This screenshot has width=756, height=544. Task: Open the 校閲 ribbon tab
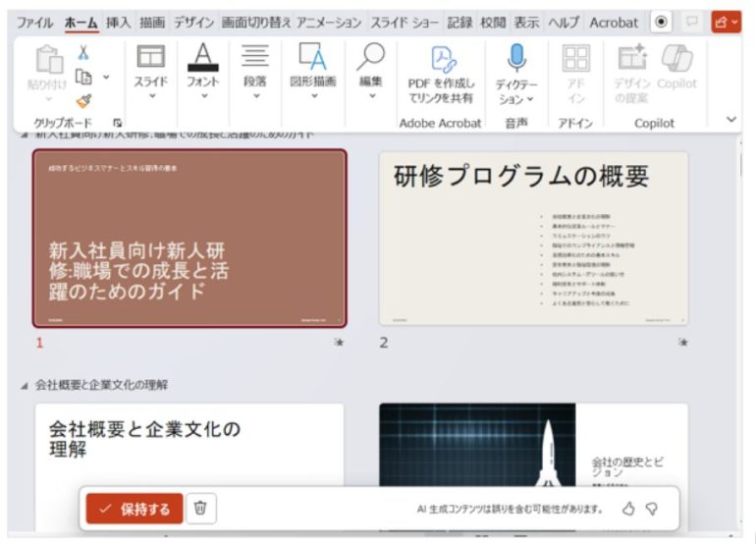click(493, 23)
